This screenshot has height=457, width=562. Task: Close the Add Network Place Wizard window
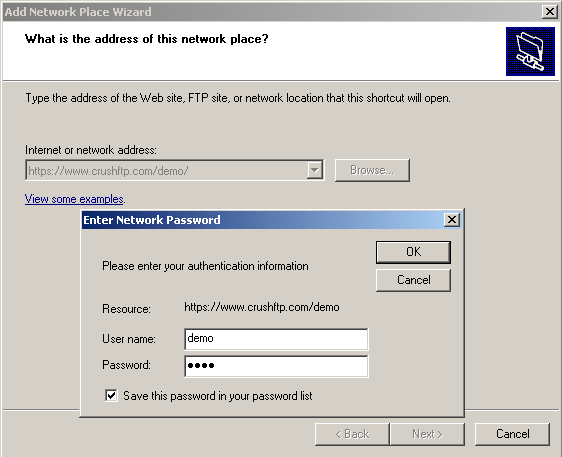point(549,12)
